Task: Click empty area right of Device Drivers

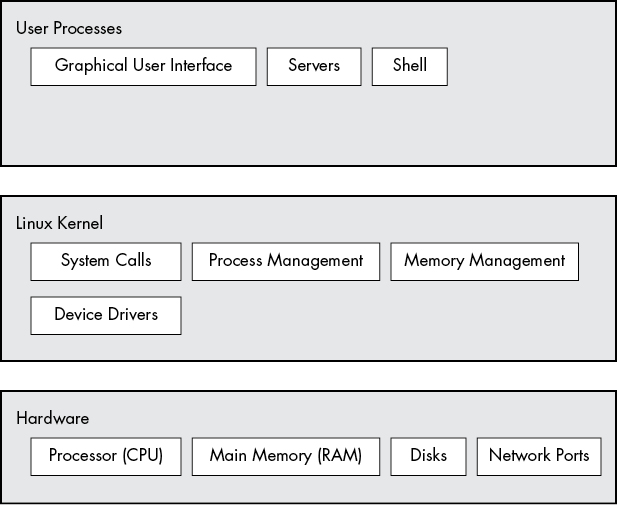Action: point(400,315)
